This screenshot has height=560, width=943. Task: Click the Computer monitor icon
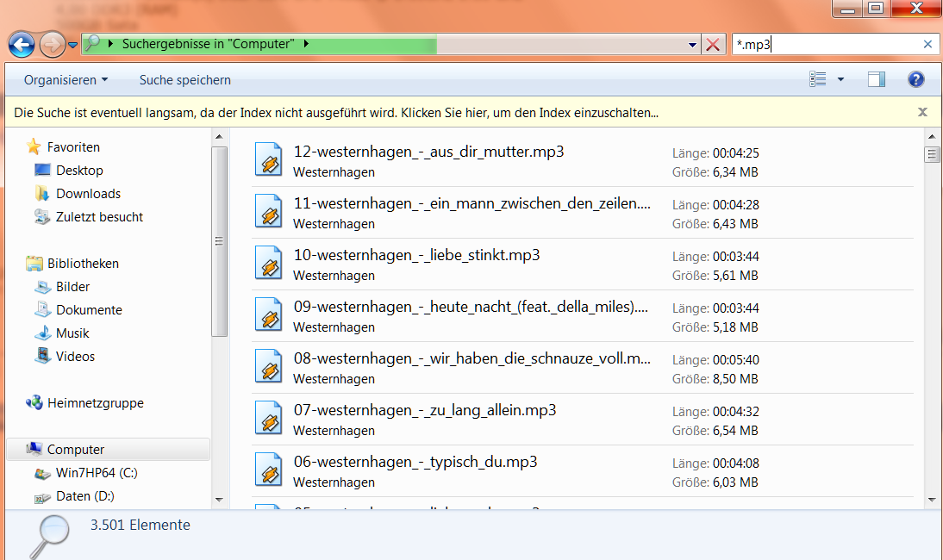(x=34, y=449)
